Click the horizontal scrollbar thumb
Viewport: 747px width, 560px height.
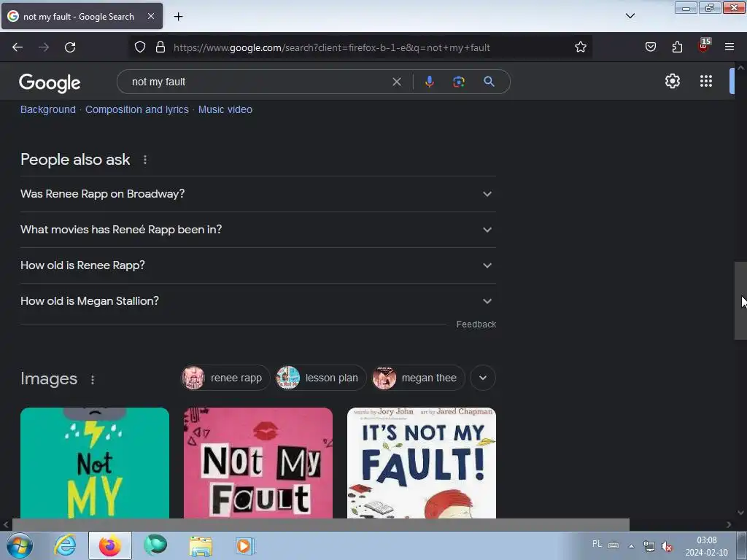(x=321, y=524)
